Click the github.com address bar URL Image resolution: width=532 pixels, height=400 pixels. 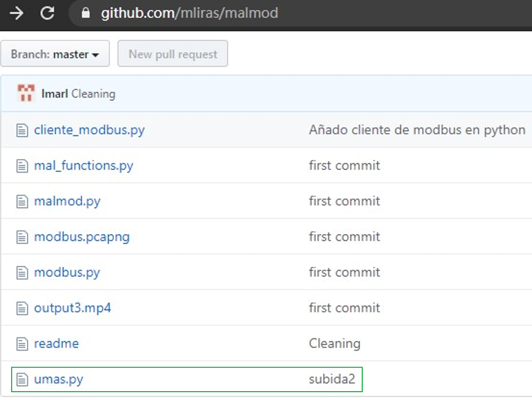190,13
